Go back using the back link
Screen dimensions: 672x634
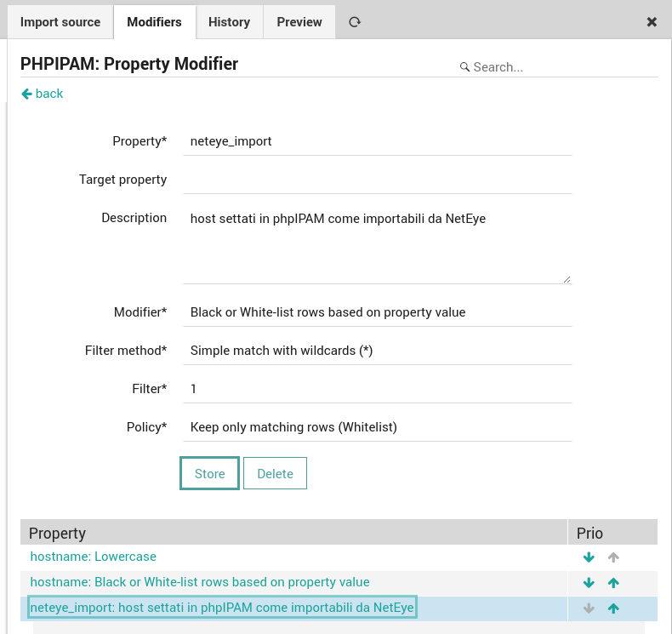coord(42,94)
